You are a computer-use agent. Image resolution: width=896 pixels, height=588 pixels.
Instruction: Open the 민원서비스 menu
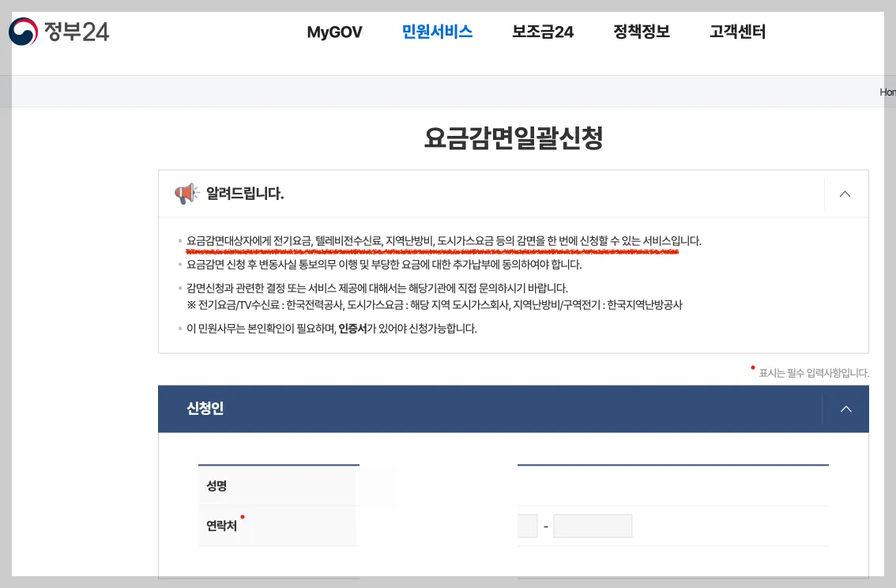tap(437, 32)
